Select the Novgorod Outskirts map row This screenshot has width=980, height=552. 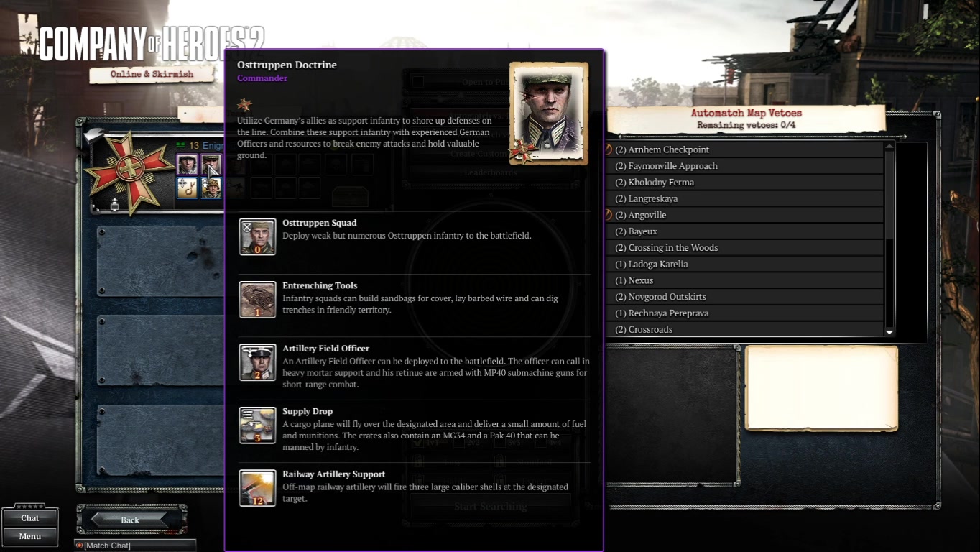744,297
